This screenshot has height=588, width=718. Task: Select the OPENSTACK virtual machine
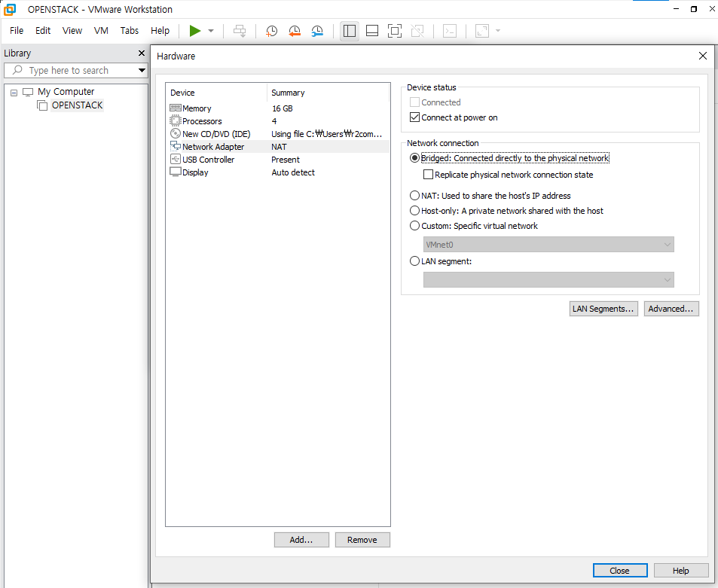[x=77, y=105]
